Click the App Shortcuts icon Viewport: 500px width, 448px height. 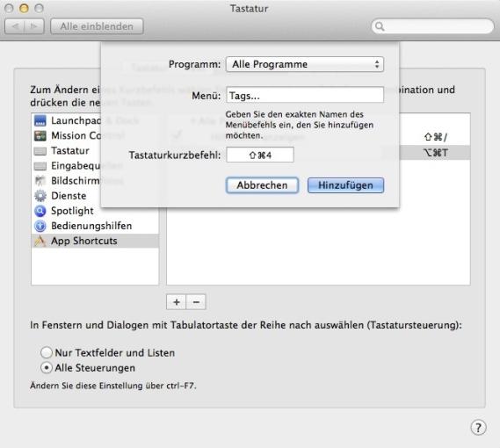point(40,241)
